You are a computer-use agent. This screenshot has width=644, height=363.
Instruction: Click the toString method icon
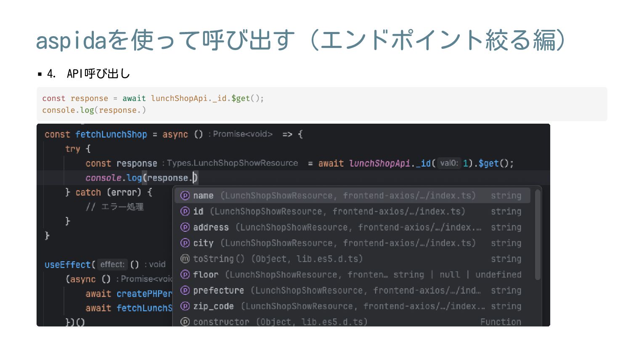[x=185, y=259]
